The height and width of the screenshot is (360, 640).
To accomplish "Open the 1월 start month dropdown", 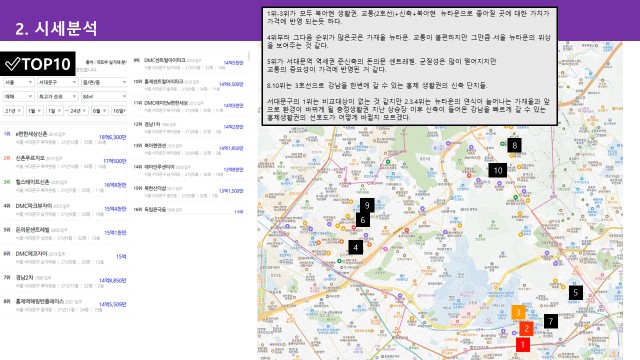I will click(x=35, y=111).
